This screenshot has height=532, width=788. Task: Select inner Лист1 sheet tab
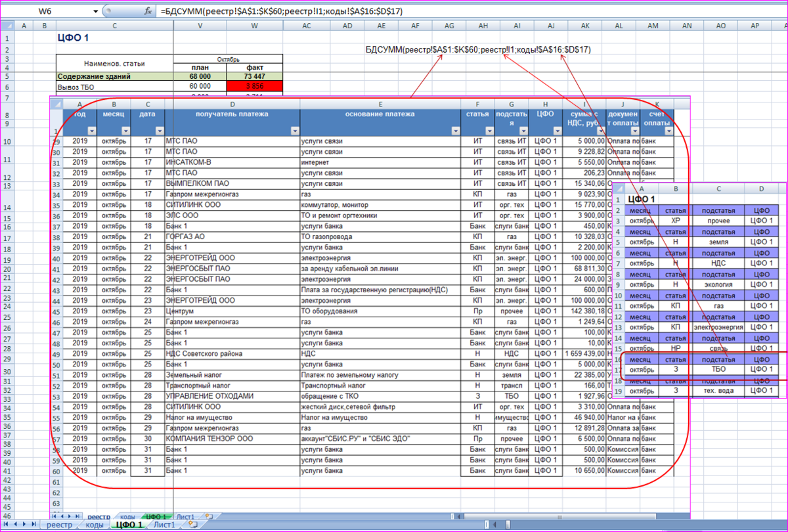(x=186, y=517)
